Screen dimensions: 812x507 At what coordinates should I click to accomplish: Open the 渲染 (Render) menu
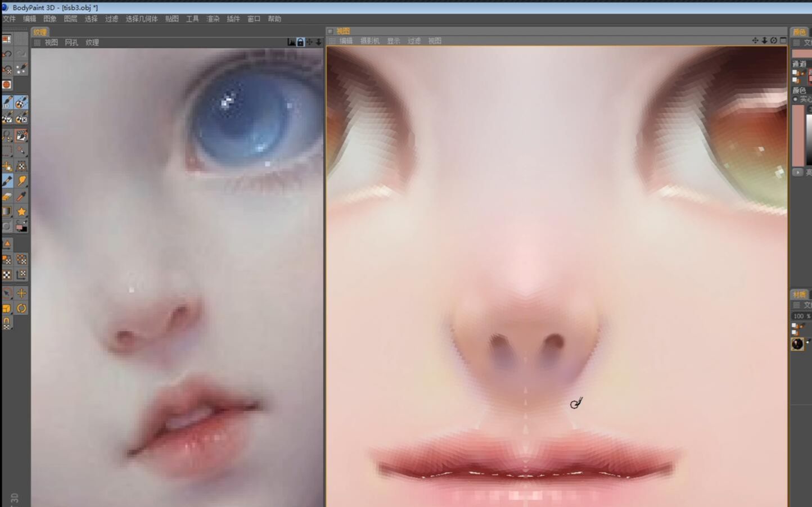pyautogui.click(x=213, y=19)
